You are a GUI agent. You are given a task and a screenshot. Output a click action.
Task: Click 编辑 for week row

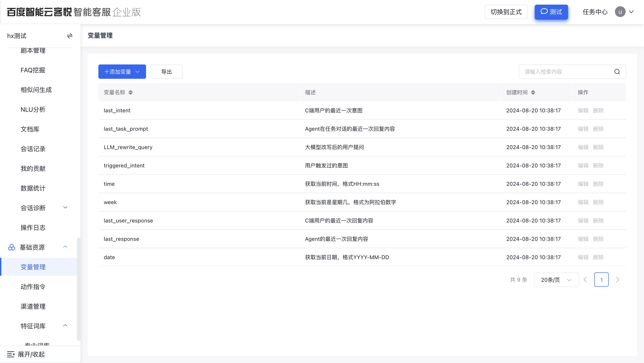click(583, 202)
